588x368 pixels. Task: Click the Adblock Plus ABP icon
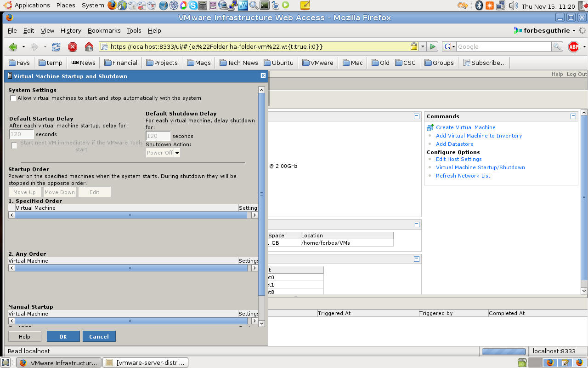(x=574, y=46)
